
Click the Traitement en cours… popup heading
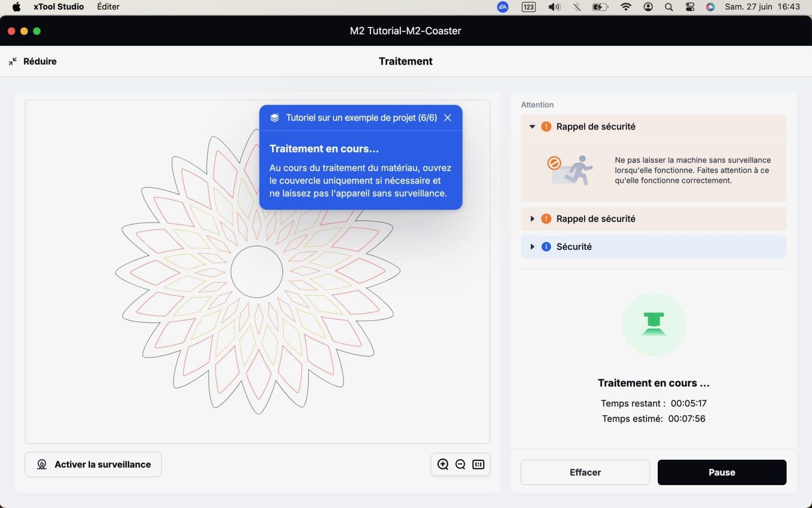tap(324, 149)
